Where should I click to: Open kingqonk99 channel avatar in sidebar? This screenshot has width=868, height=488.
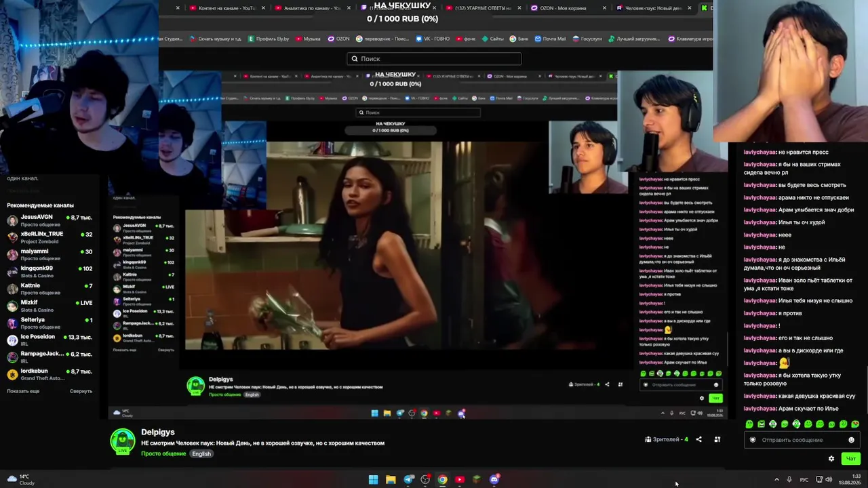click(12, 272)
